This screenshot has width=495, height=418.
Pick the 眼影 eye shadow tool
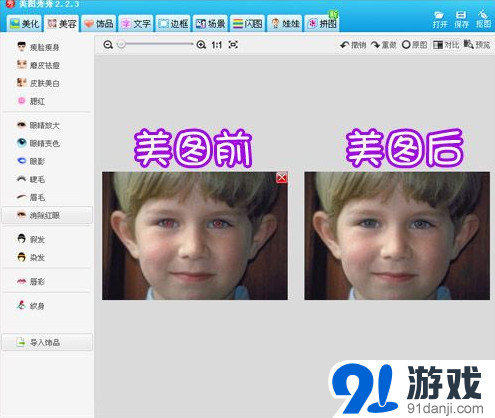pos(31,161)
